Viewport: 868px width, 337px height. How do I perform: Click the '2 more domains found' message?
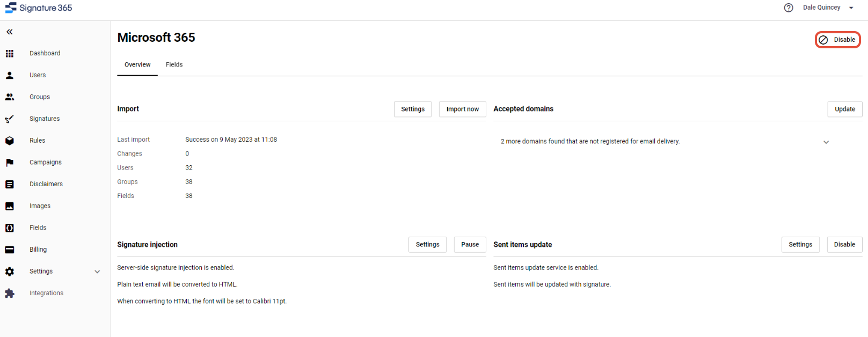click(590, 142)
